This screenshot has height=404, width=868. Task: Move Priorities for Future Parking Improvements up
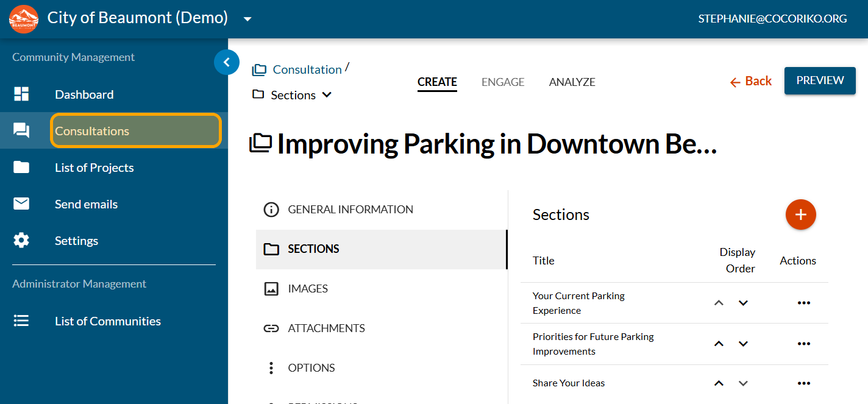click(719, 344)
